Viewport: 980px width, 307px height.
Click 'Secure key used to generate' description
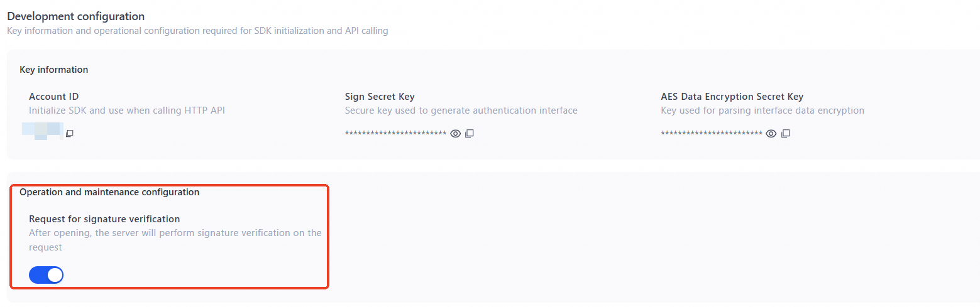tap(461, 110)
